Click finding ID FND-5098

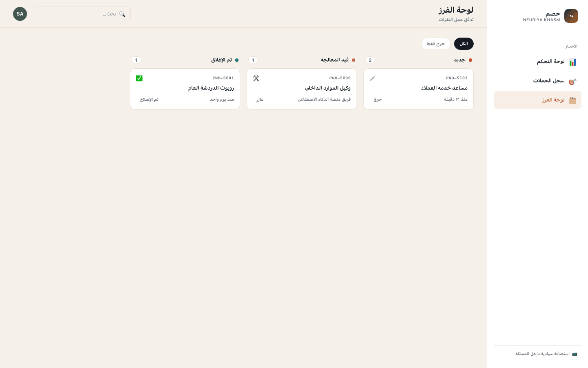coord(340,78)
